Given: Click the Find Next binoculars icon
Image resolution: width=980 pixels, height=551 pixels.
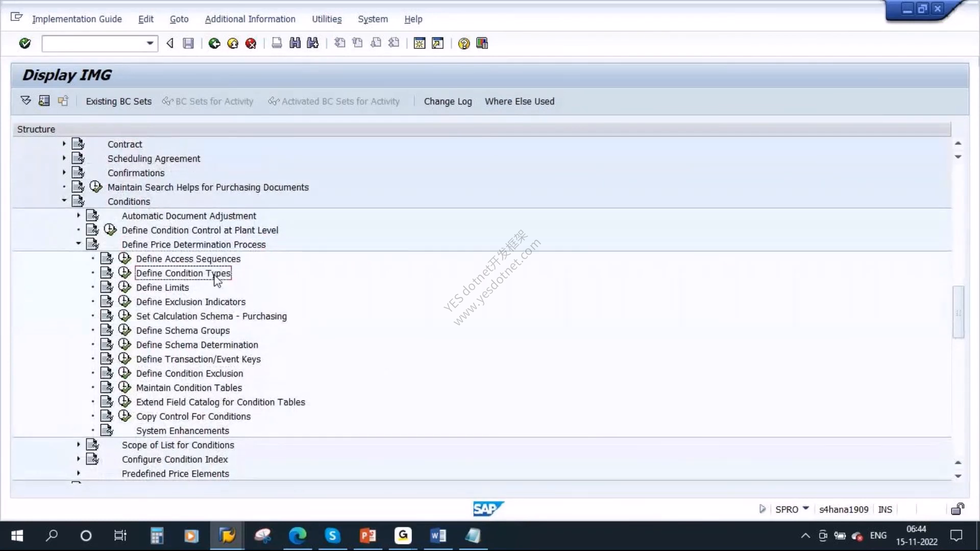Looking at the screenshot, I should tap(313, 43).
